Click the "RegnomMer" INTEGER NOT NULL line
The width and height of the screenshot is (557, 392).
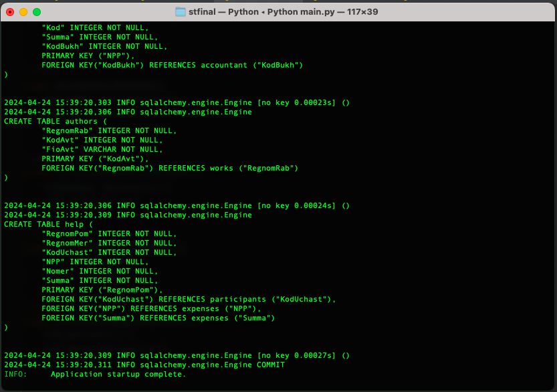(x=109, y=243)
